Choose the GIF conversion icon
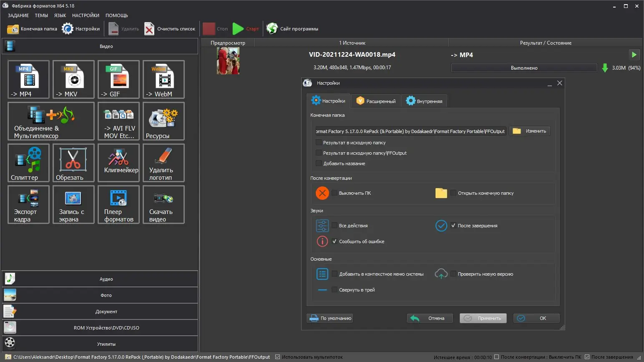The width and height of the screenshot is (644, 362). [118, 79]
